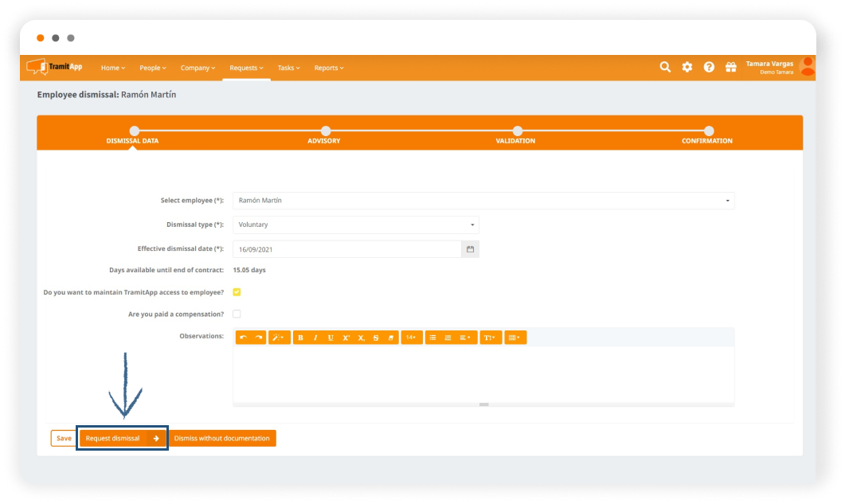This screenshot has height=504, width=845.
Task: Undo the last edit in Observations toolbar
Action: [244, 338]
